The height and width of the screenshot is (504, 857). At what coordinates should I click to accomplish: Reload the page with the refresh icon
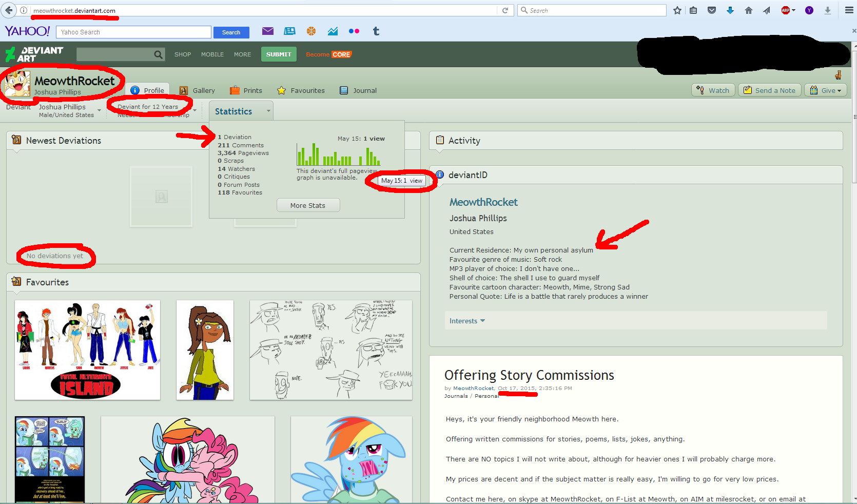[505, 10]
